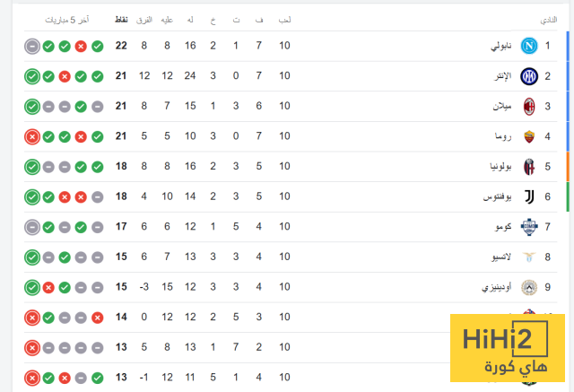Click the gray draw icon in Napoli's row
The width and height of the screenshot is (574, 392).
pyautogui.click(x=31, y=46)
